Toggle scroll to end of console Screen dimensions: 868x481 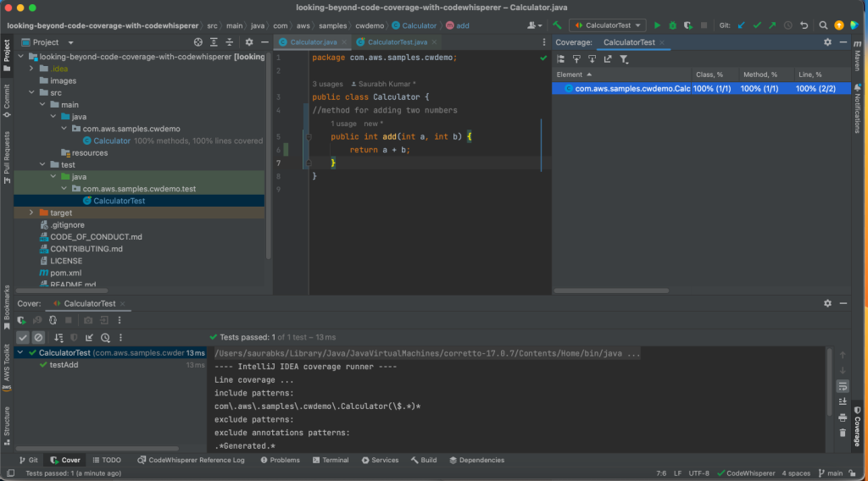(x=843, y=402)
